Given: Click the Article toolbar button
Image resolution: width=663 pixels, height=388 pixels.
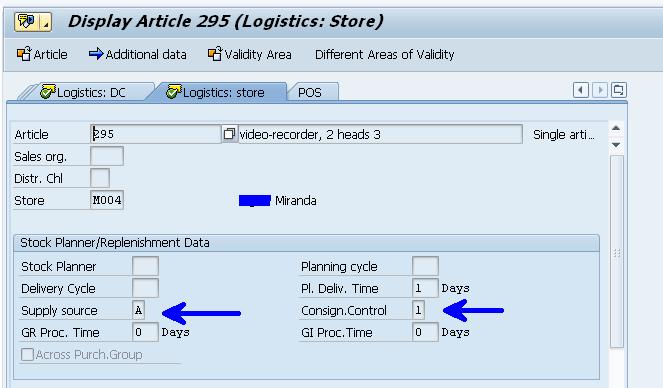Looking at the screenshot, I should tap(42, 55).
